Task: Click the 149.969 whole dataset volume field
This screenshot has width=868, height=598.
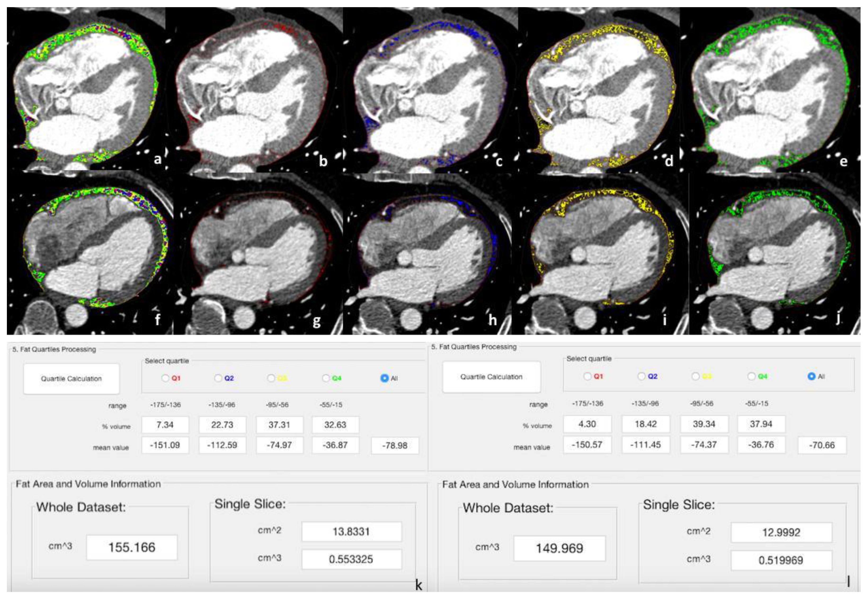Action: click(559, 548)
